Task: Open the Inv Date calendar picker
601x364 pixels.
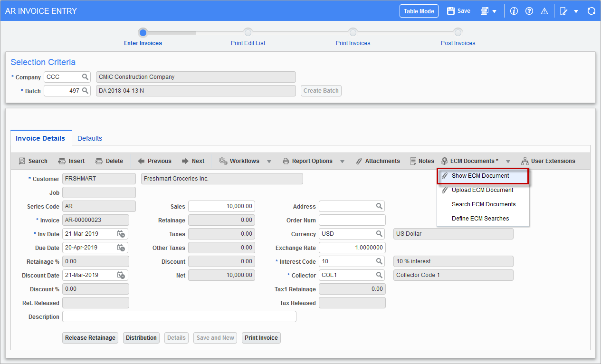Action: (x=122, y=233)
